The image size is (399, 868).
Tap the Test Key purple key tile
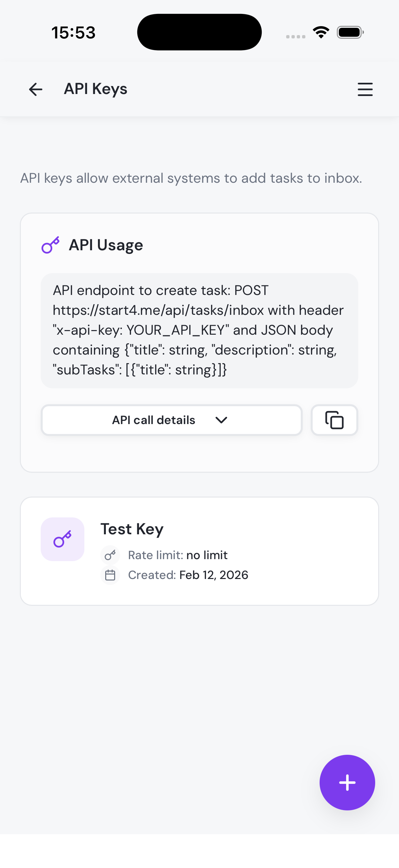point(63,539)
